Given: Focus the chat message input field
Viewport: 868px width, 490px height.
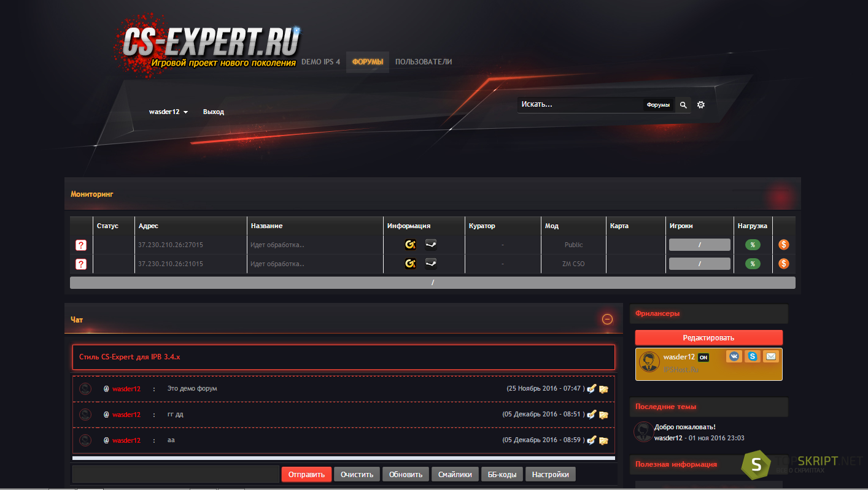Looking at the screenshot, I should [x=176, y=475].
